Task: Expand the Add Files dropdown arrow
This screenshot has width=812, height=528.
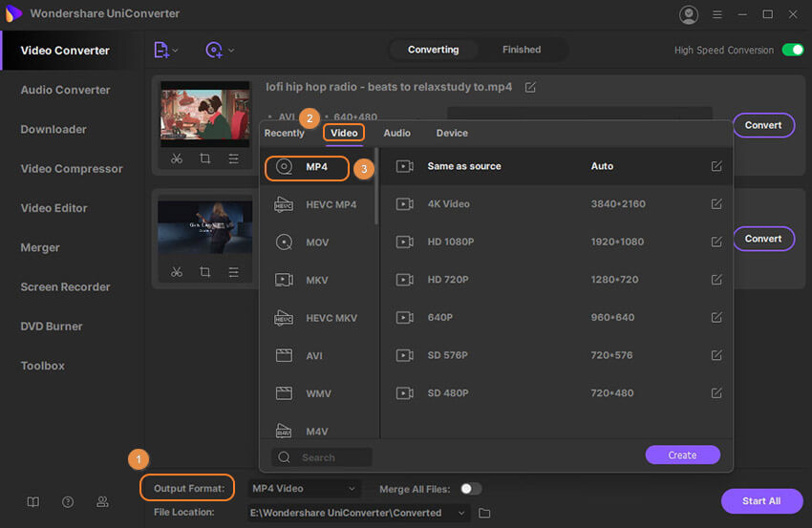Action: [175, 51]
